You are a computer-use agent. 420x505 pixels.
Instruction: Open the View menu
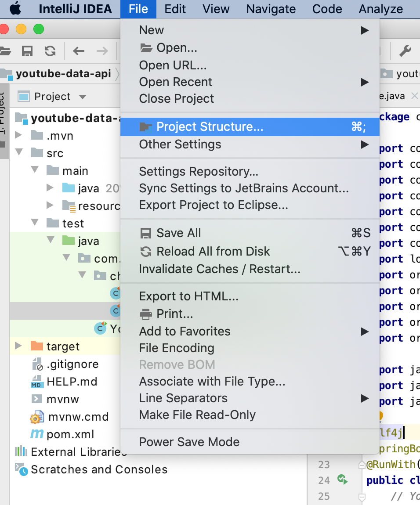pyautogui.click(x=216, y=9)
